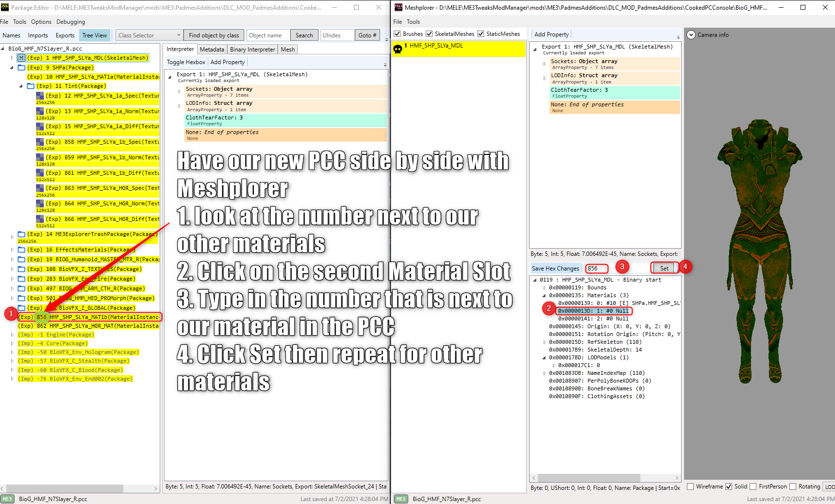Click folder icon of 16 EffectsMaterials
835x504 pixels.
pyautogui.click(x=21, y=250)
